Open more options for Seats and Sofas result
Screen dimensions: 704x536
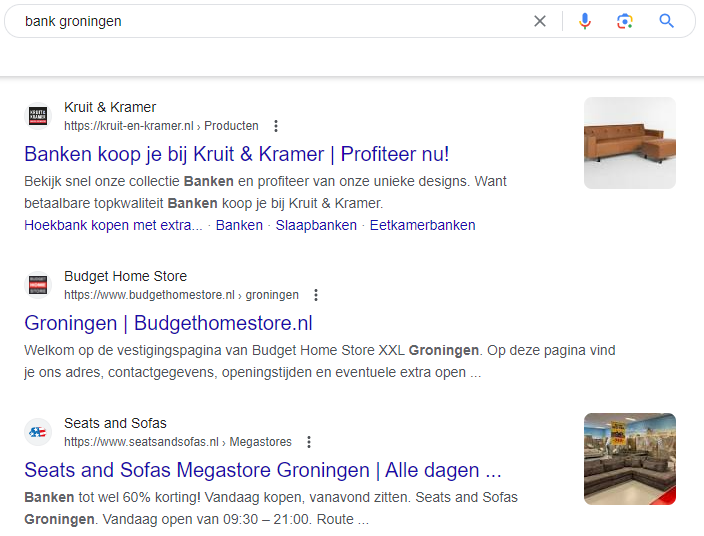point(309,442)
